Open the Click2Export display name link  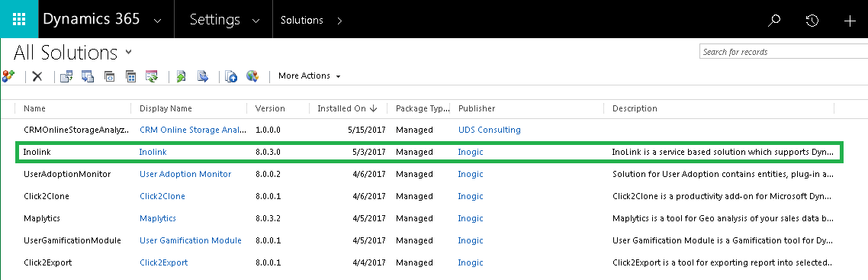click(163, 263)
